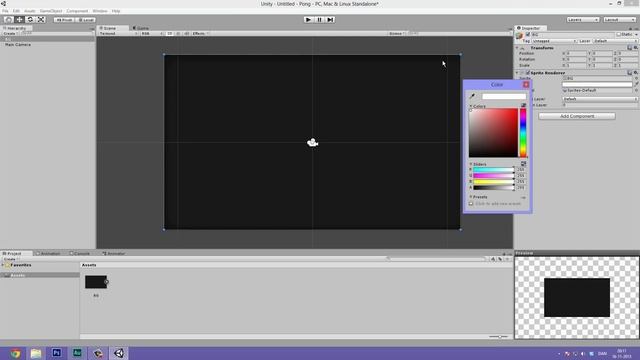Switch to the Animator tab
The image size is (640, 360).
[114, 253]
